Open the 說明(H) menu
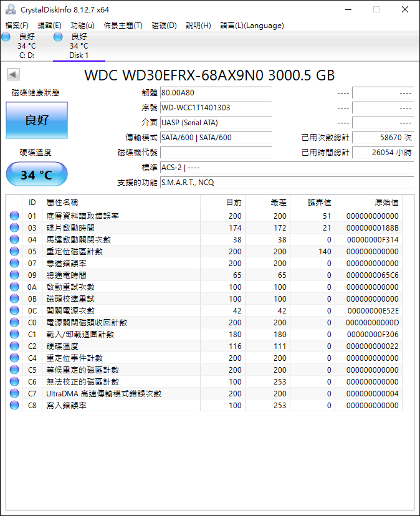 199,26
